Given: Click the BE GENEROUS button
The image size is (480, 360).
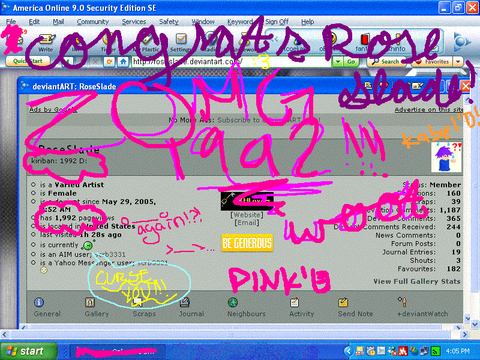Looking at the screenshot, I should (x=247, y=243).
